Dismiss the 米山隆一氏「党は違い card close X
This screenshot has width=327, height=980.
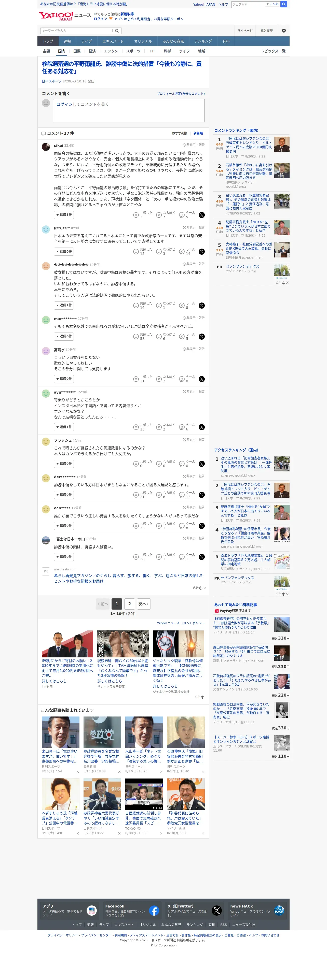[x=78, y=772]
